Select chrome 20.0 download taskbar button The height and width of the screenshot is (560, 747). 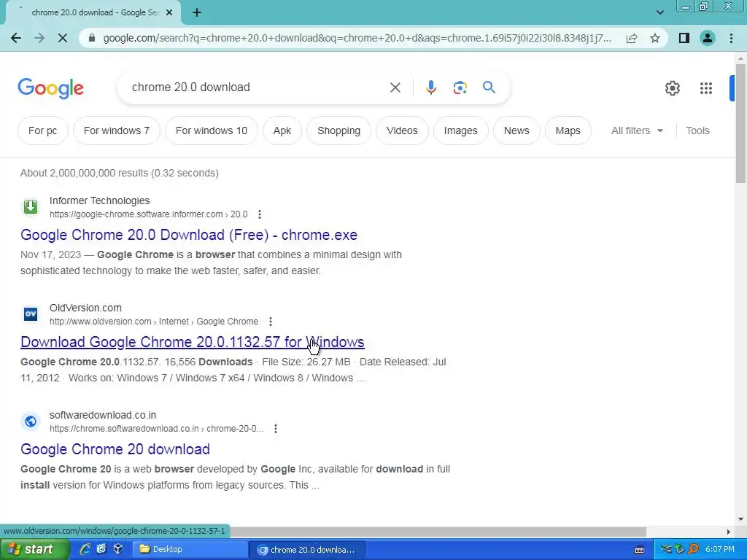(x=307, y=549)
